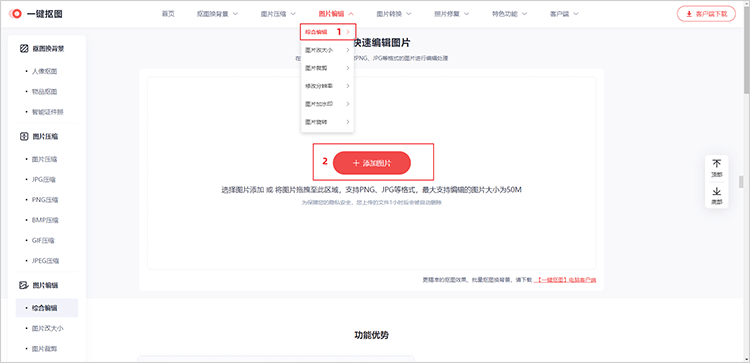
Task: Choose 图片改大小 in the open dropdown menu
Action: click(x=328, y=50)
